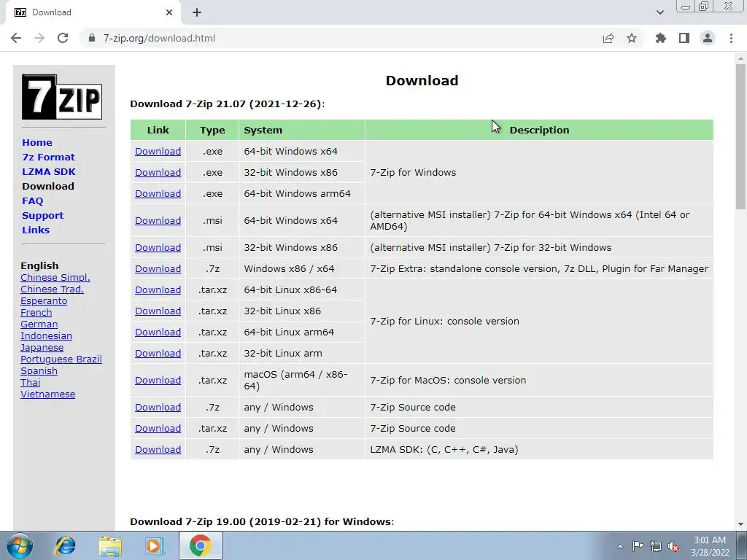
Task: Switch language to Spanish
Action: (x=39, y=371)
